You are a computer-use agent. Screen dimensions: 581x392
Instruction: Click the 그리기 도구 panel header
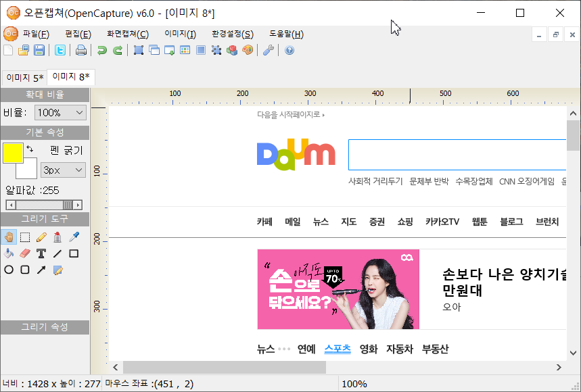pos(45,219)
